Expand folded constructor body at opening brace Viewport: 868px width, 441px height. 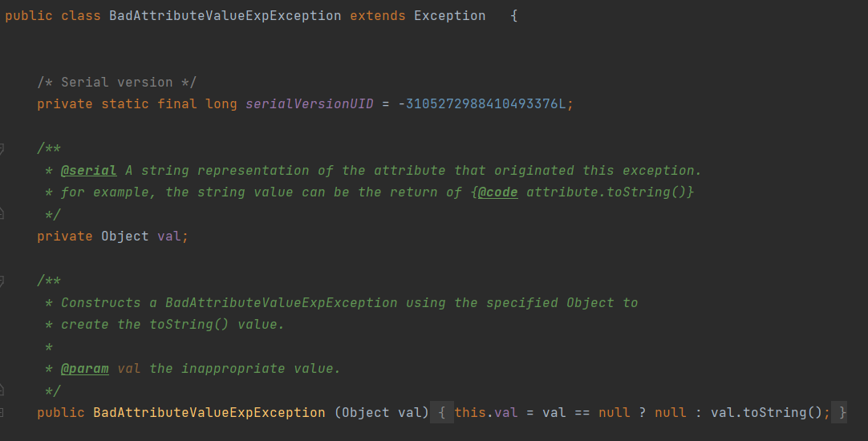[x=441, y=413]
